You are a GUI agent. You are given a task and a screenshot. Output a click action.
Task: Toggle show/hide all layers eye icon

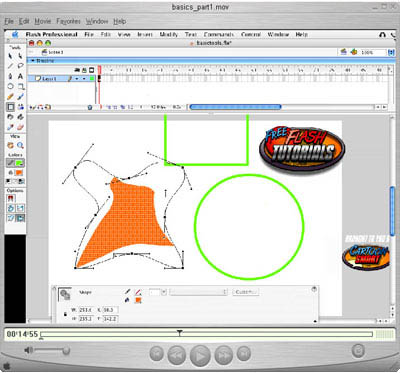77,70
